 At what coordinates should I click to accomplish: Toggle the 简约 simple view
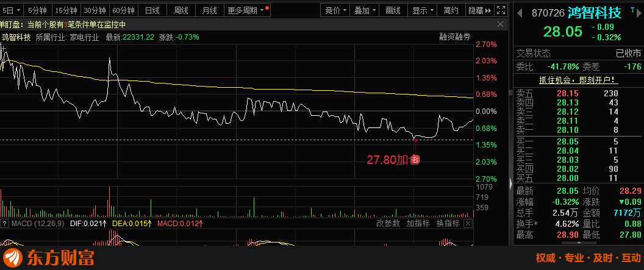point(451,11)
